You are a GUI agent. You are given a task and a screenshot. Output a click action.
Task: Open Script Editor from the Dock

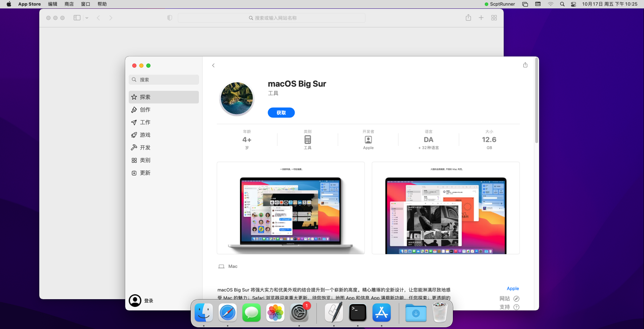click(334, 313)
